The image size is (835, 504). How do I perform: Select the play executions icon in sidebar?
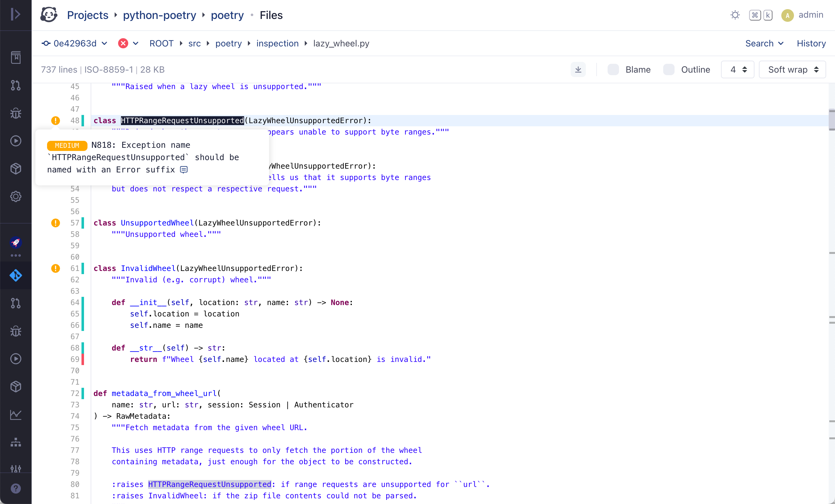(x=15, y=141)
